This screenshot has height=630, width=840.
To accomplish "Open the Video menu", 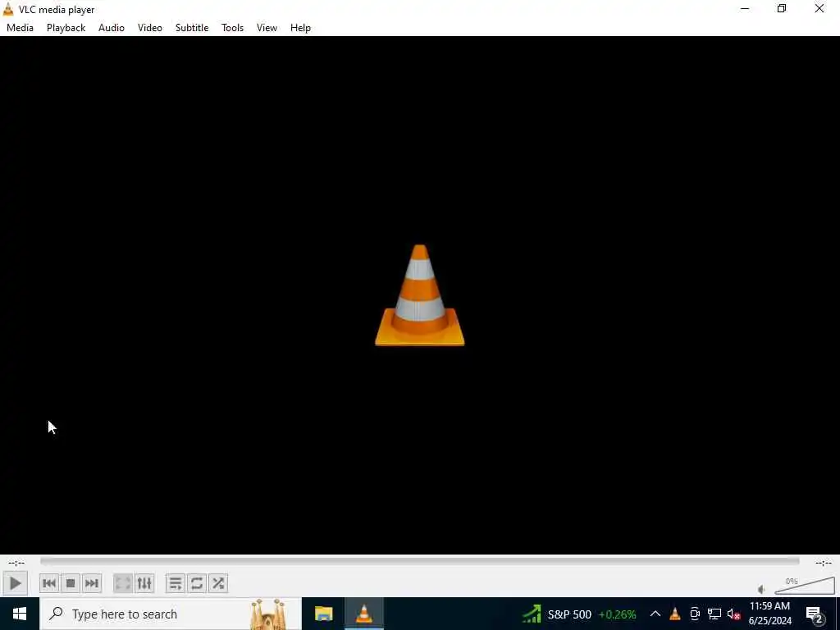I will click(x=150, y=28).
